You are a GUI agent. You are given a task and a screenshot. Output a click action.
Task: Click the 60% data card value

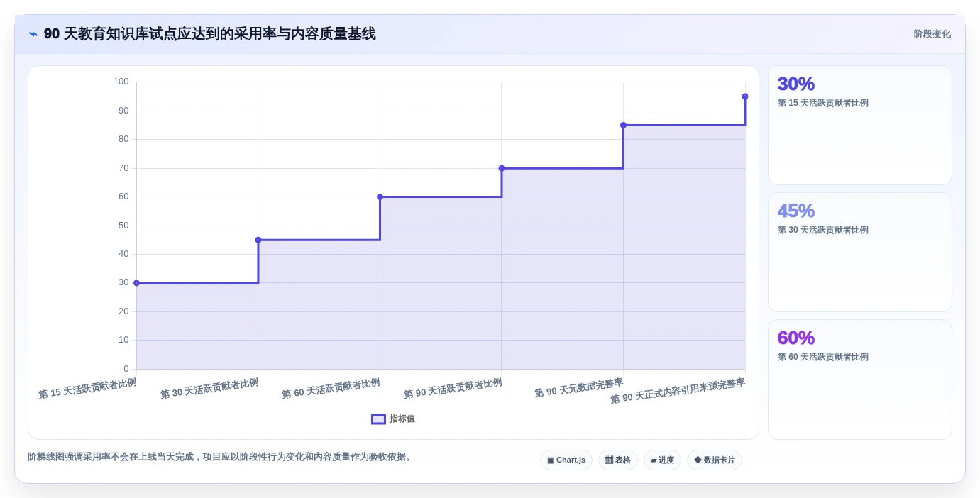[795, 338]
